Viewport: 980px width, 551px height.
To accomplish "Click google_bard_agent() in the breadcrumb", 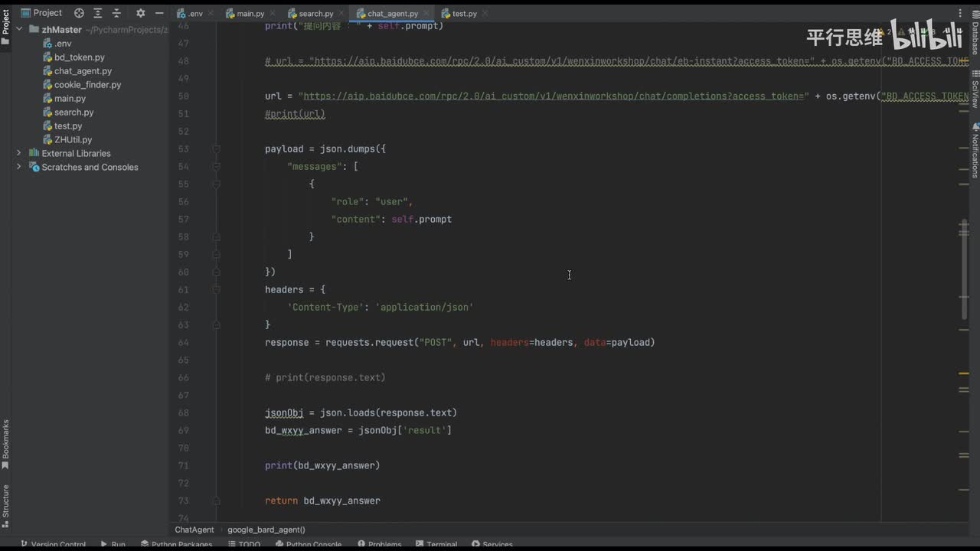I will click(x=266, y=530).
